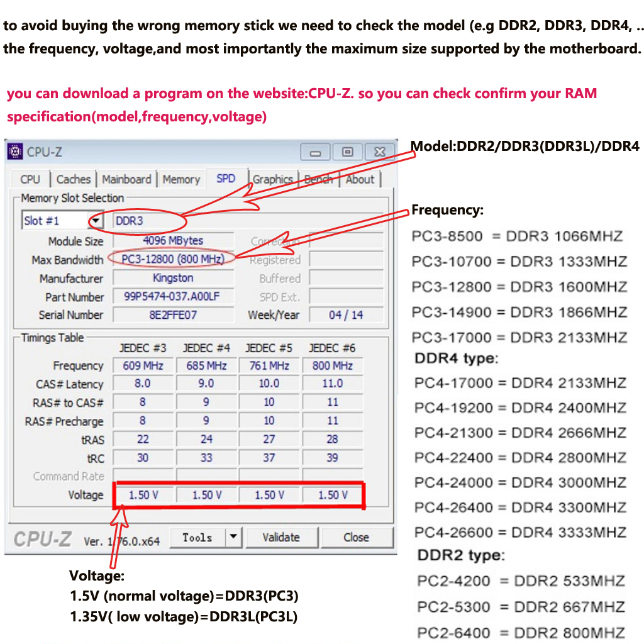Select the Part Number field
Screen dimensions: 644x644
coord(172,296)
